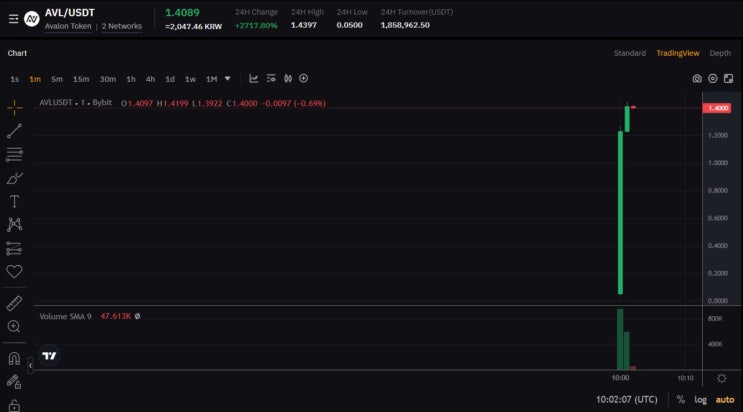Switch to the Depth chart view
This screenshot has height=412, width=743.
click(x=720, y=53)
